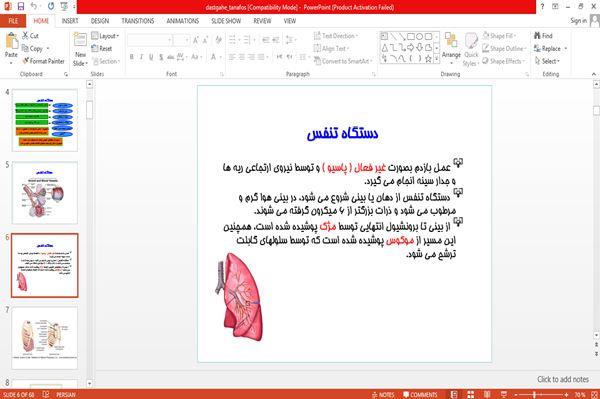This screenshot has height=399, width=600.
Task: Select slide 5 thumbnail
Action: coord(45,192)
